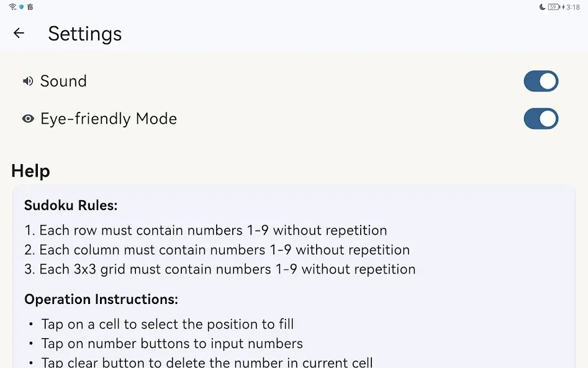This screenshot has height=368, width=588.
Task: Tap the blue shield status icon
Action: tap(22, 7)
